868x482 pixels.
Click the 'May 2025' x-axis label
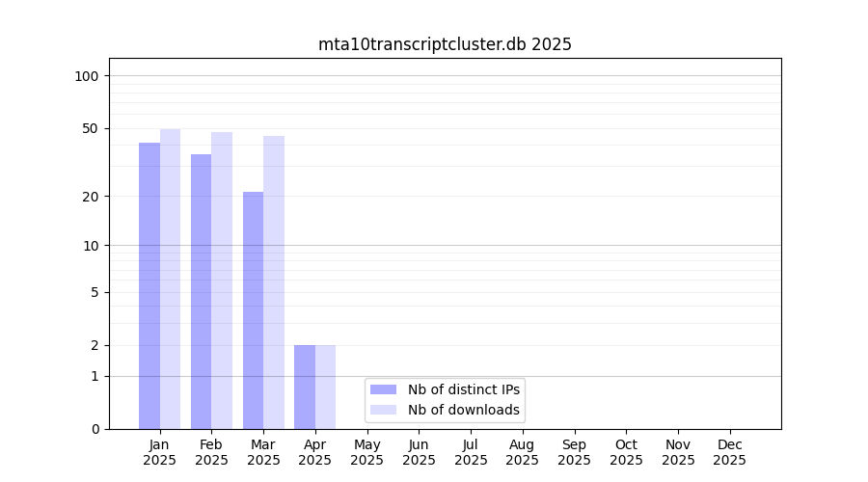[366, 452]
